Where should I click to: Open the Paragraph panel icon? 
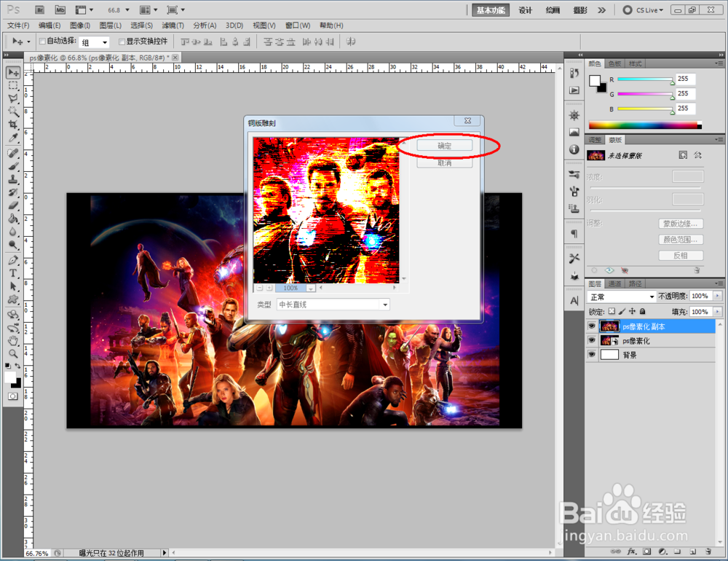pos(574,233)
